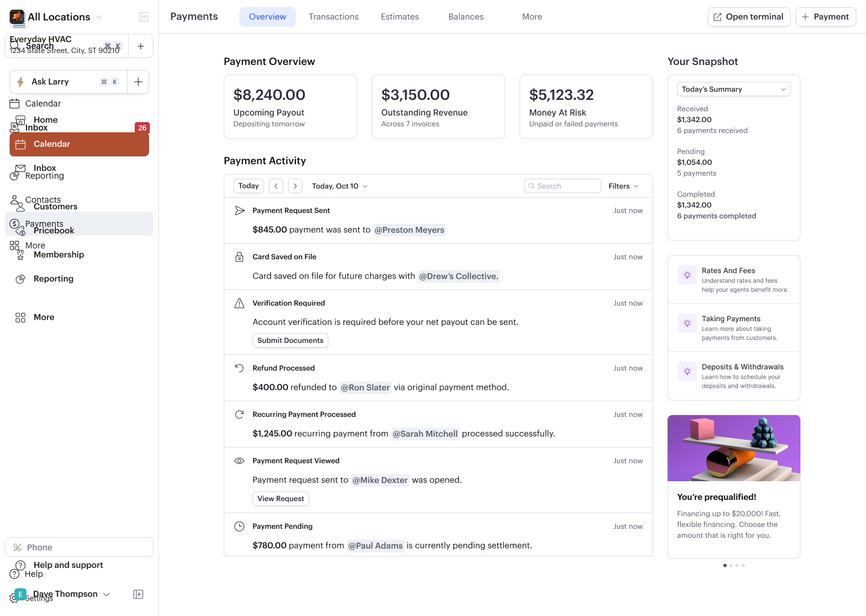Go to next day with right chevron
The height and width of the screenshot is (616, 866).
pyautogui.click(x=295, y=186)
